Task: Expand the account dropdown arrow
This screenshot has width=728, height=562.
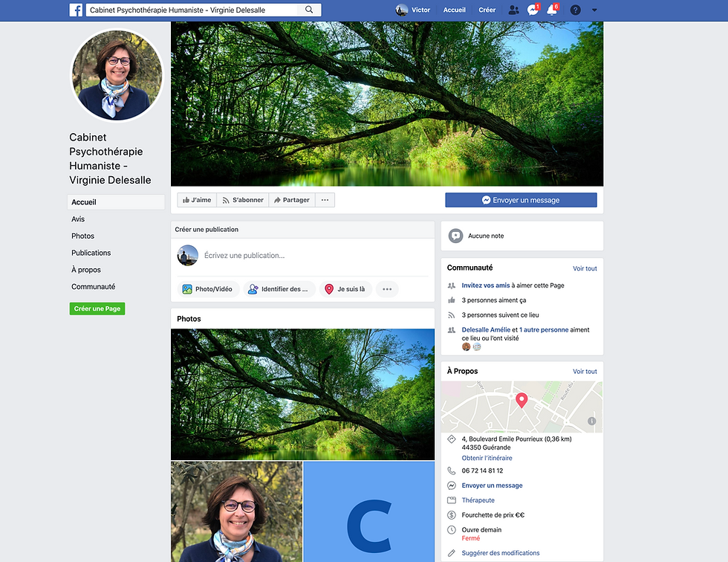Action: pos(594,10)
